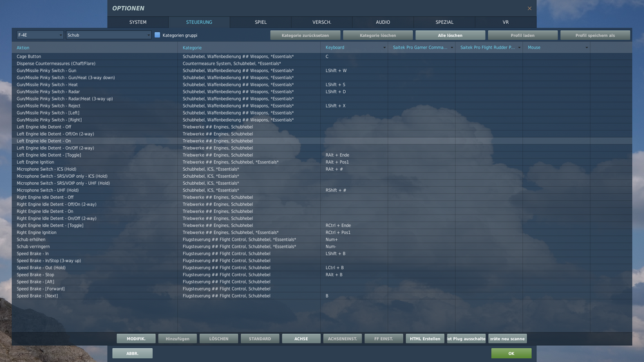Screen dimensions: 644x362
Task: Sort by the Kategorie column header
Action: [249, 48]
